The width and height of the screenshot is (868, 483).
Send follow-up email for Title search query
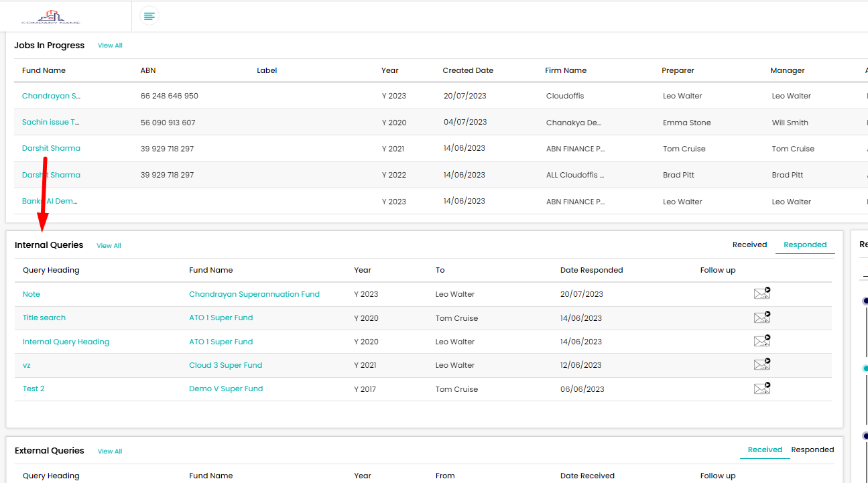coord(762,318)
